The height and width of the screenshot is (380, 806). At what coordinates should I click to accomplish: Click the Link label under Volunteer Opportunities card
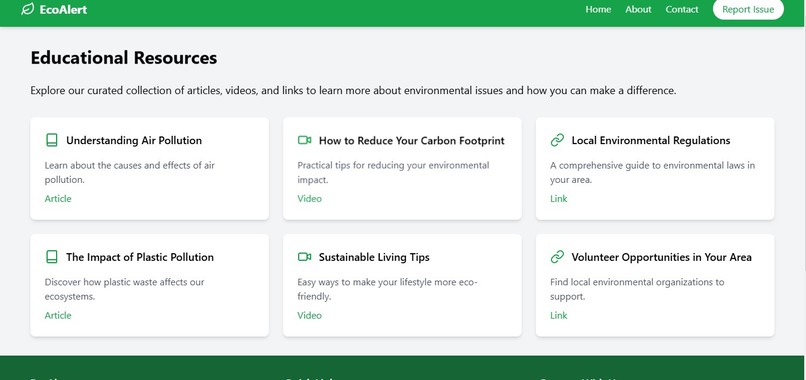[559, 315]
